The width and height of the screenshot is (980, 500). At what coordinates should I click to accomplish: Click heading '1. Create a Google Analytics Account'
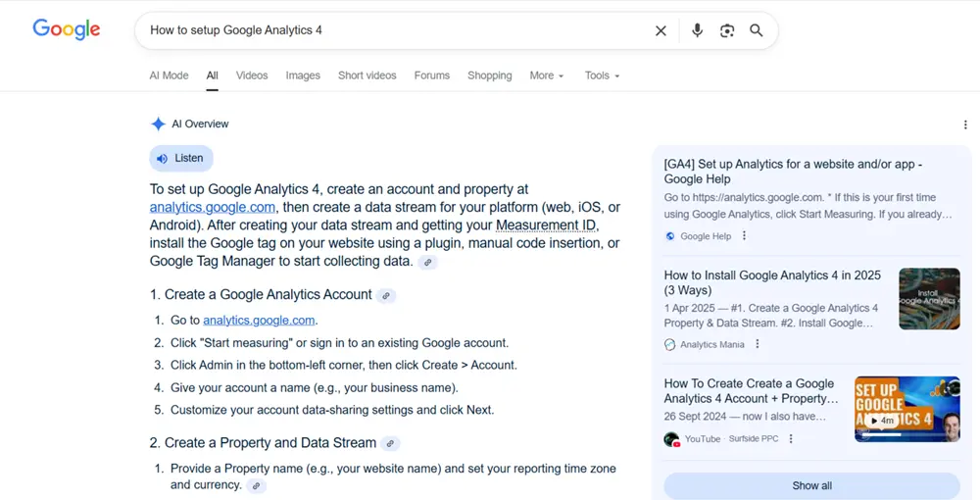(x=261, y=294)
